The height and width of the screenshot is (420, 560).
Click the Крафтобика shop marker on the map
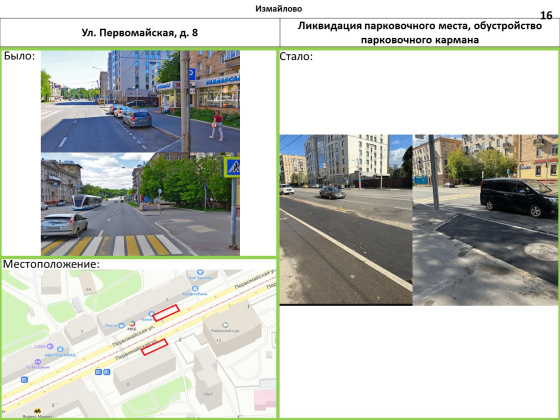coord(195,289)
